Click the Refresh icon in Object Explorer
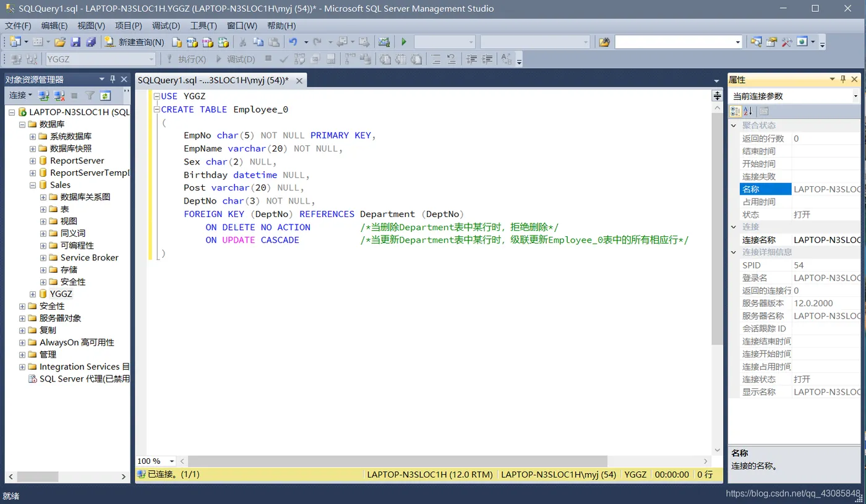This screenshot has height=504, width=866. click(x=105, y=95)
